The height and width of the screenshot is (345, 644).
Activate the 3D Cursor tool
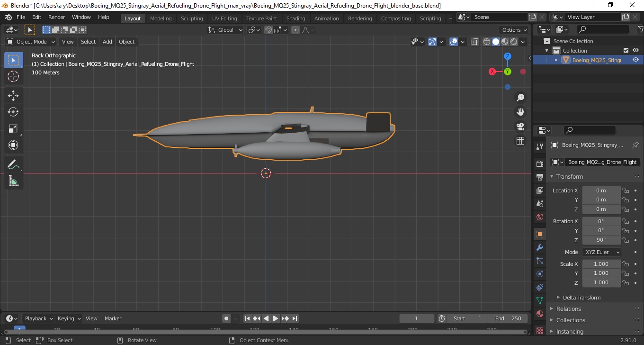coord(13,76)
